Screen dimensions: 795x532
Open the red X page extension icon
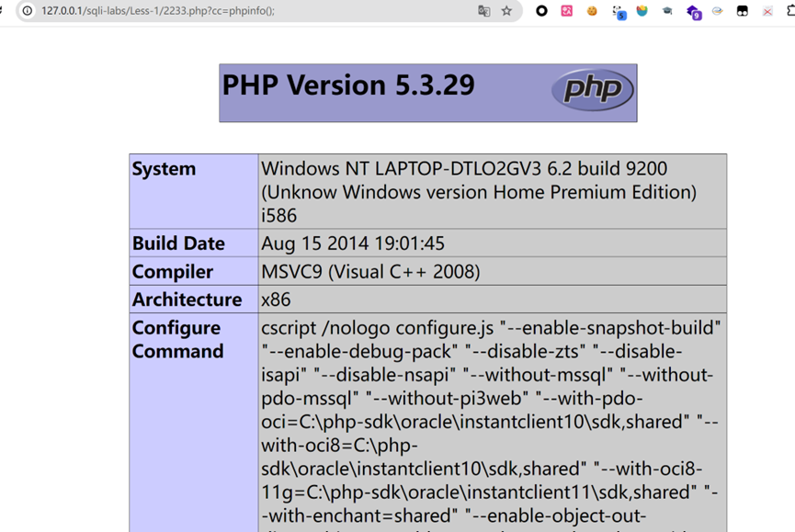[x=767, y=11]
